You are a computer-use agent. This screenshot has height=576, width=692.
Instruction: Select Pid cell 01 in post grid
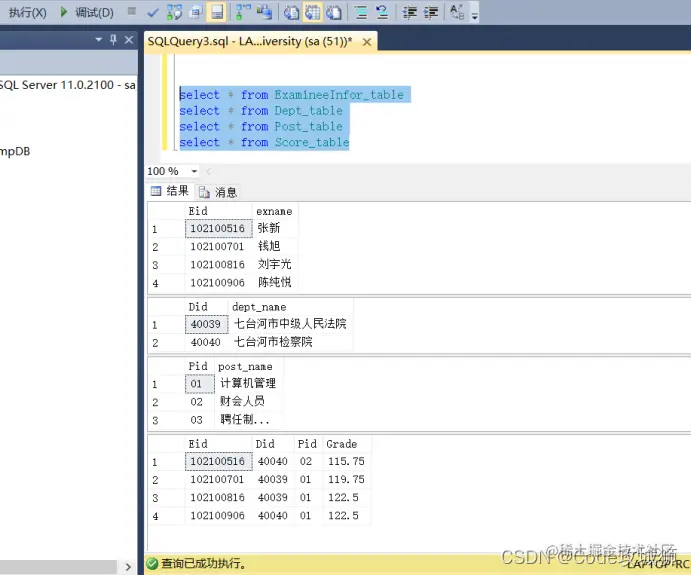(x=199, y=384)
